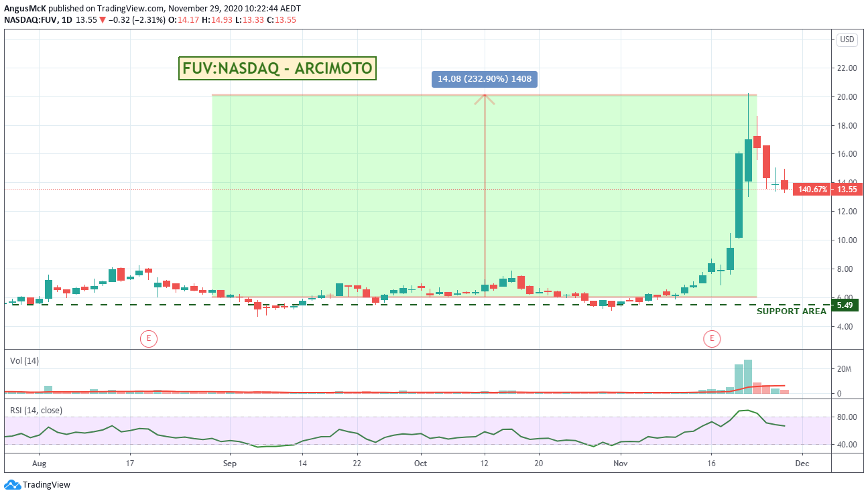Click the Dec date on time axis
This screenshot has height=497, width=868.
802,463
